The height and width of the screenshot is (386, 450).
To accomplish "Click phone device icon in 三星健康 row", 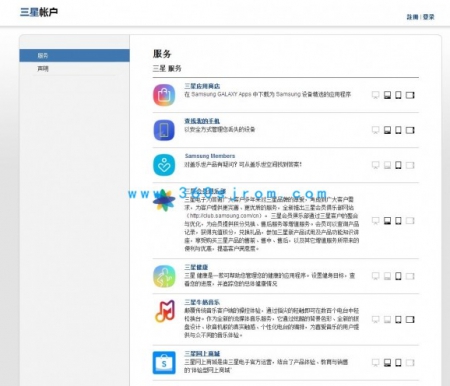I will click(x=398, y=276).
